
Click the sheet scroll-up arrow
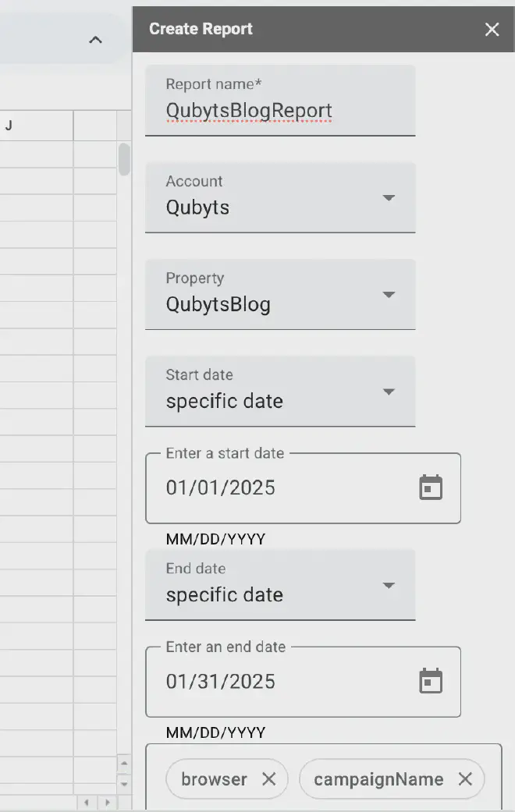(124, 763)
